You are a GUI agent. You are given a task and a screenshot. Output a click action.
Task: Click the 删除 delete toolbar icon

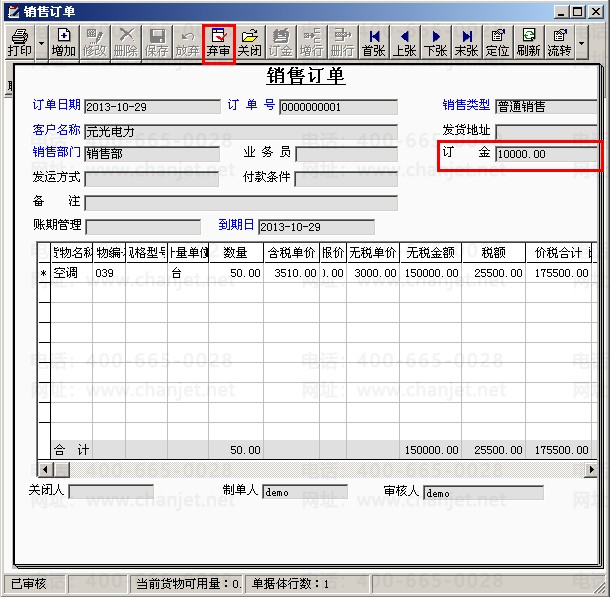126,42
